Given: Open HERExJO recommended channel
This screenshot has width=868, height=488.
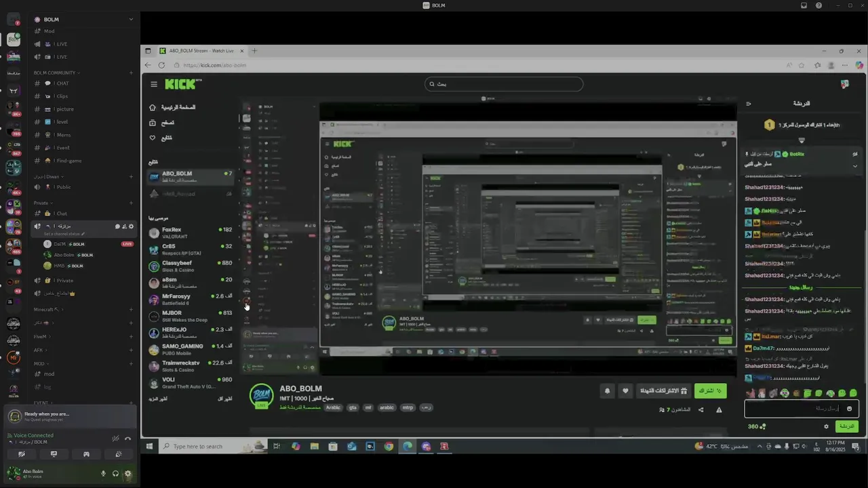Looking at the screenshot, I should (191, 332).
